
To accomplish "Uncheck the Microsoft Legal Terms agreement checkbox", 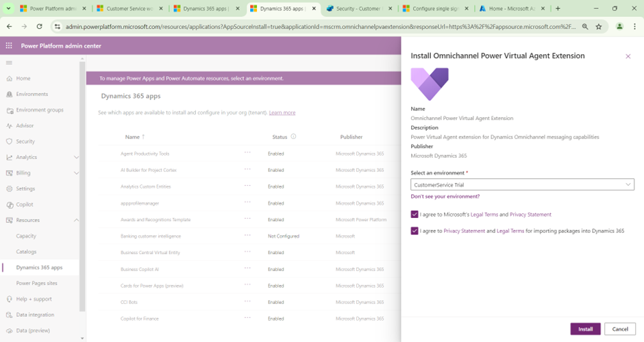I will coord(414,215).
